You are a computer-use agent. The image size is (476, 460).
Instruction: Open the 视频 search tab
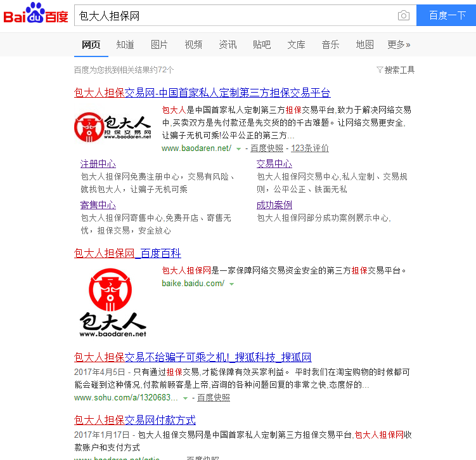(193, 44)
